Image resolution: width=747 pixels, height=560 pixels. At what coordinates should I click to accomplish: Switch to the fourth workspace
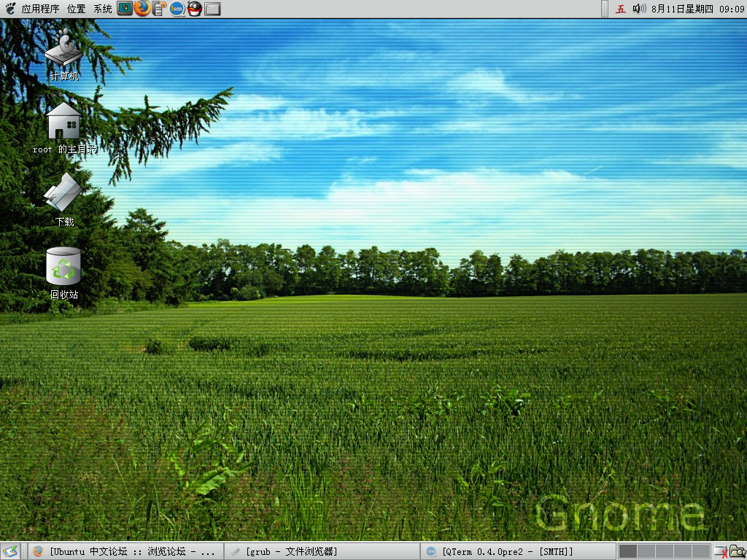[x=683, y=551]
